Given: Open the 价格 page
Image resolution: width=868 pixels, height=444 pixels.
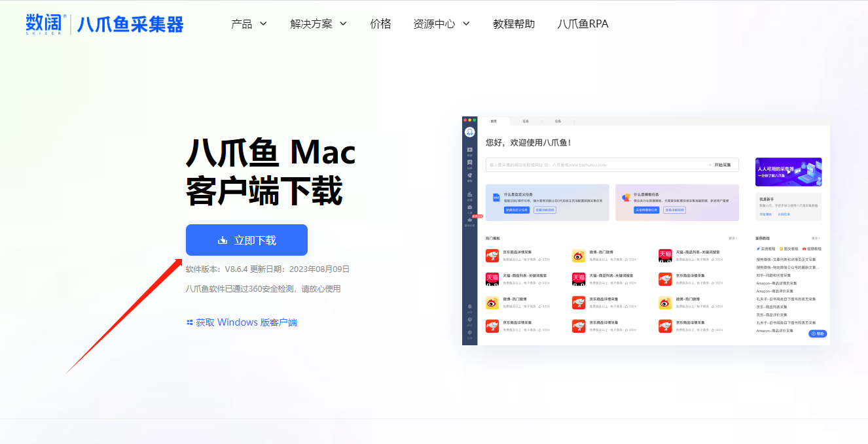Looking at the screenshot, I should coord(380,24).
